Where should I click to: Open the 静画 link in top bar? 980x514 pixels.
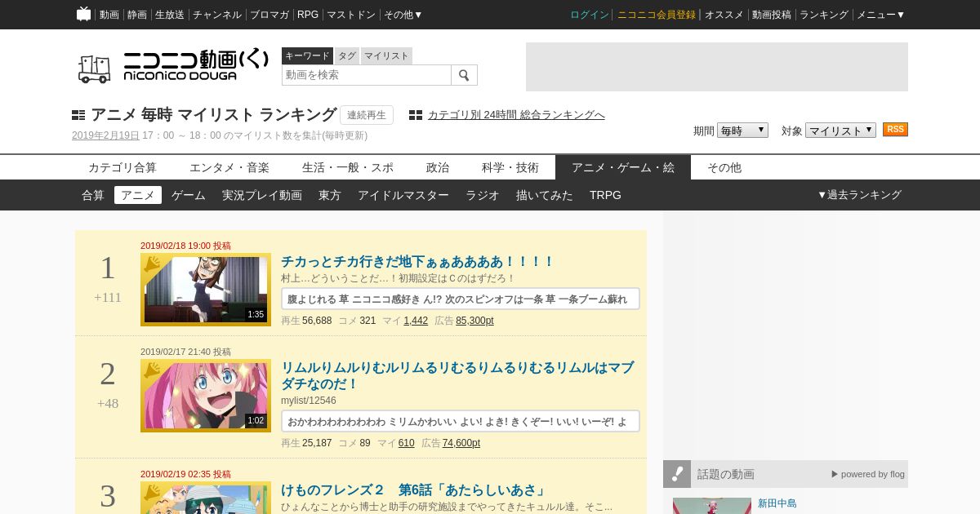pyautogui.click(x=137, y=15)
